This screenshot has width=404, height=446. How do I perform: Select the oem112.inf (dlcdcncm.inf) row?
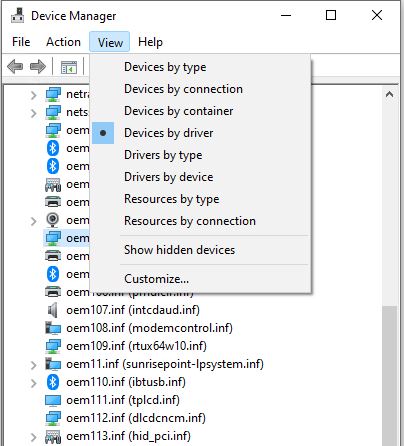136,418
